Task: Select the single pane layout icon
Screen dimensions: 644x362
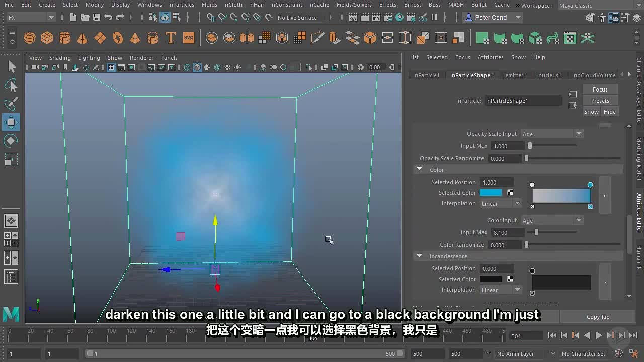Action: click(11, 220)
